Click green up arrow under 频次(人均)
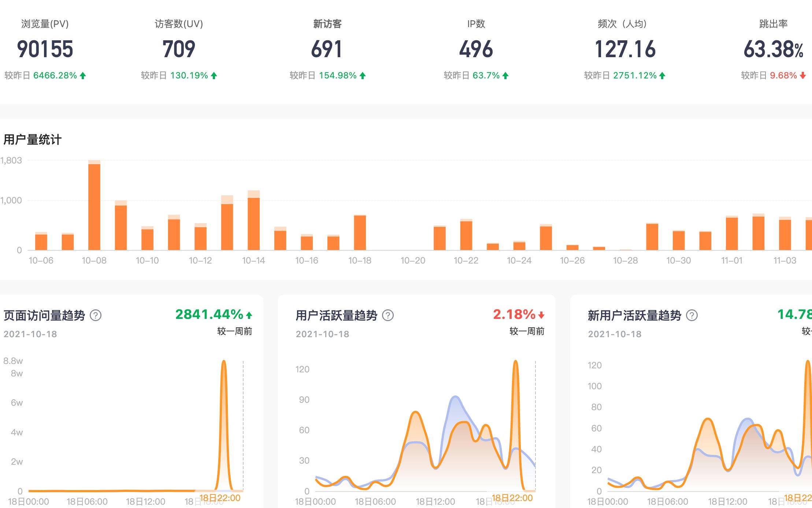The image size is (812, 508). point(662,76)
